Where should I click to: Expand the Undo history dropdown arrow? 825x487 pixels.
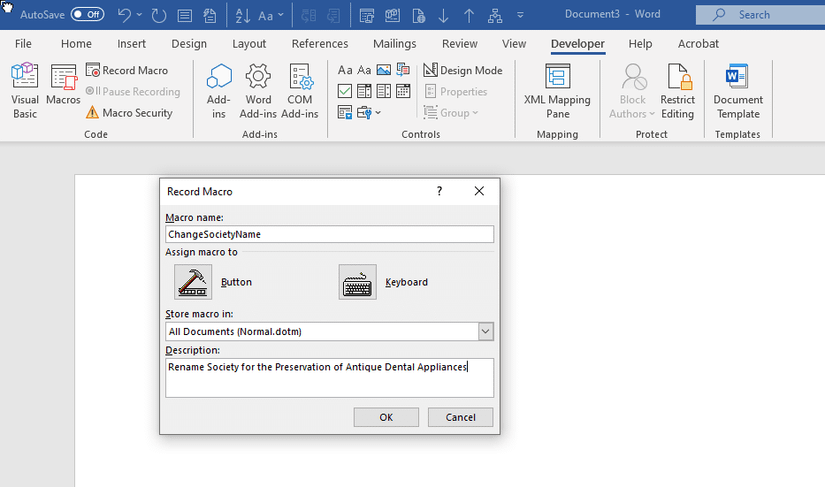(139, 15)
